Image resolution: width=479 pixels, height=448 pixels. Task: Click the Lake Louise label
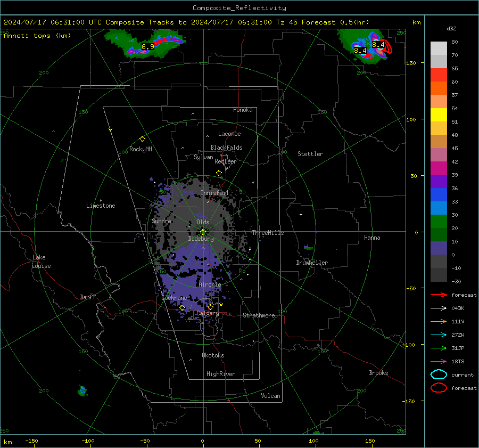coord(41,262)
